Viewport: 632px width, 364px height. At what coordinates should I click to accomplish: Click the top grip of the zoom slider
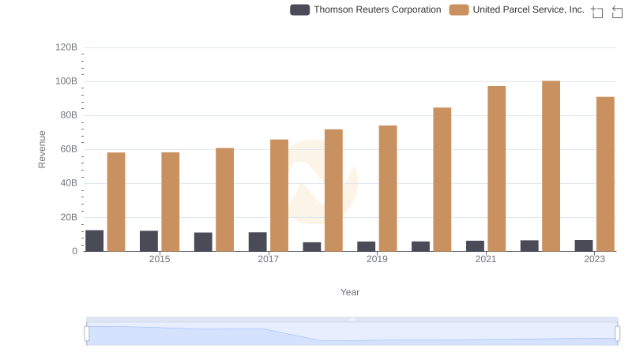[352, 319]
